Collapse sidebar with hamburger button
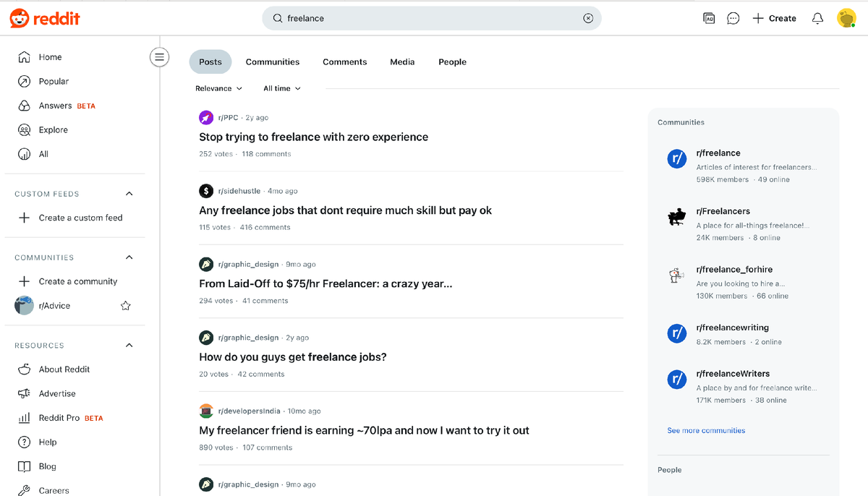 pos(159,57)
